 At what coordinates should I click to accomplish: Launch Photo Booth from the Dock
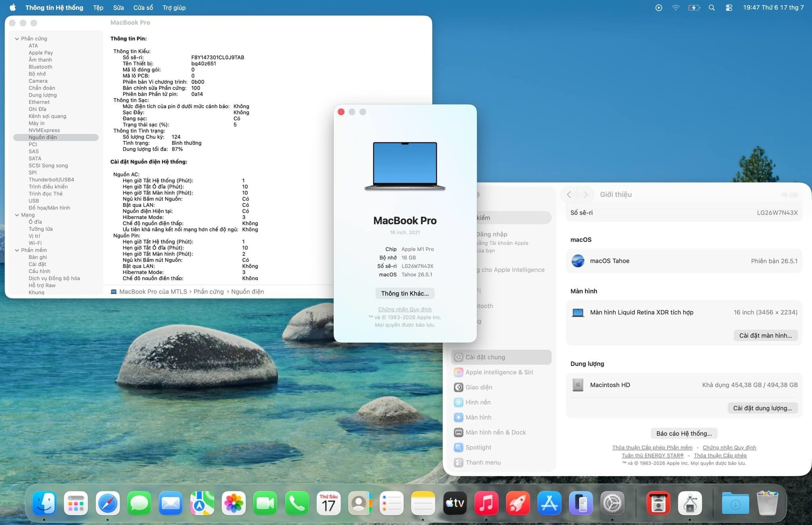click(658, 503)
